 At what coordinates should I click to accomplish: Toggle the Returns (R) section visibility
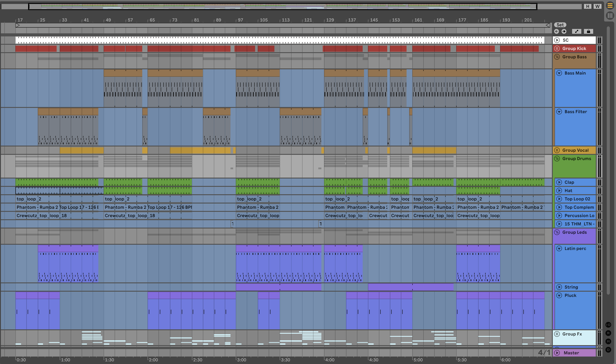pos(608,333)
